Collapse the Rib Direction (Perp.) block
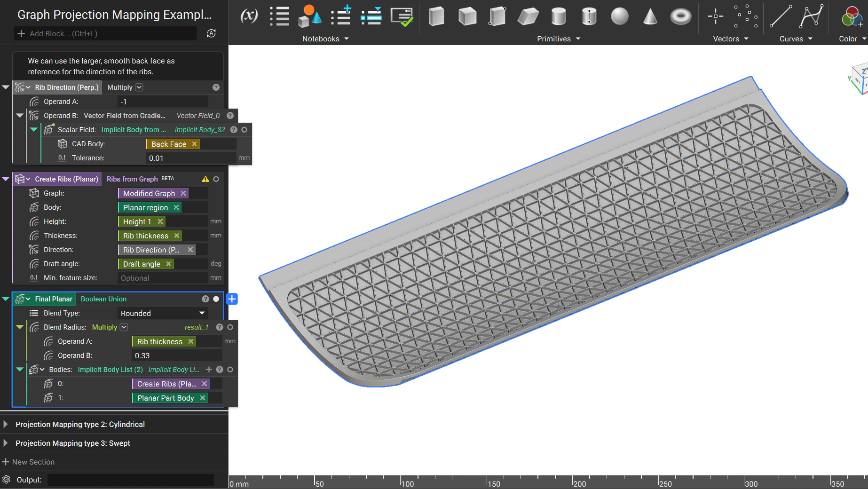Screen dimensions: 868x489 pos(6,87)
